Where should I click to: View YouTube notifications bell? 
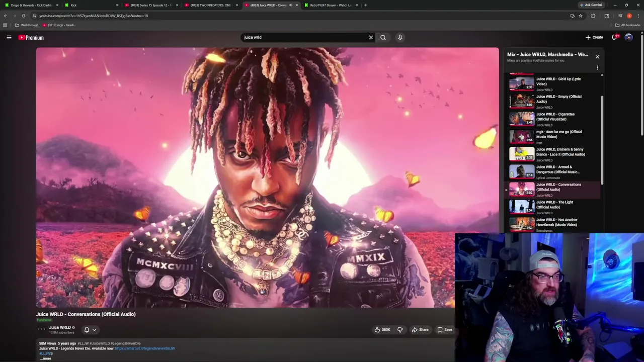[x=615, y=37]
